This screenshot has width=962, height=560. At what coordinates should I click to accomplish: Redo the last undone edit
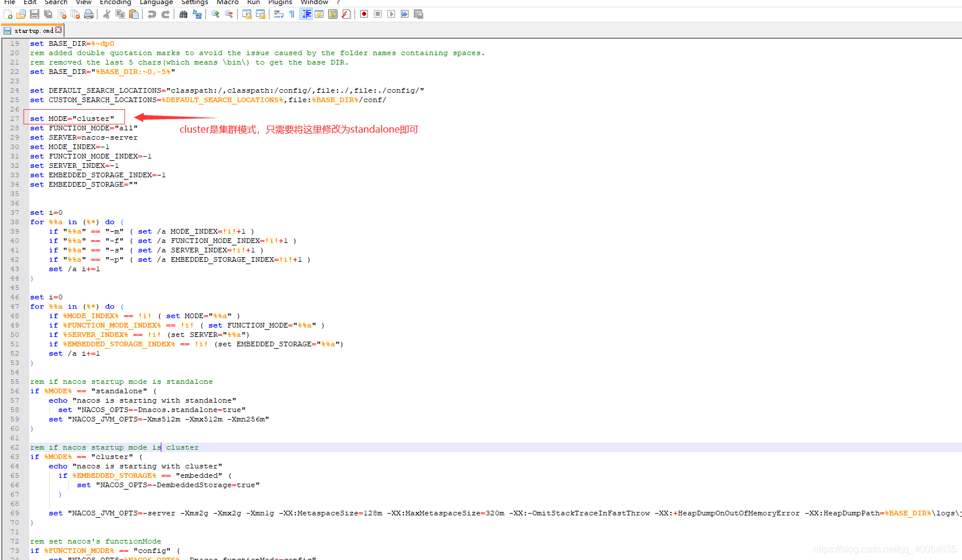tap(166, 14)
